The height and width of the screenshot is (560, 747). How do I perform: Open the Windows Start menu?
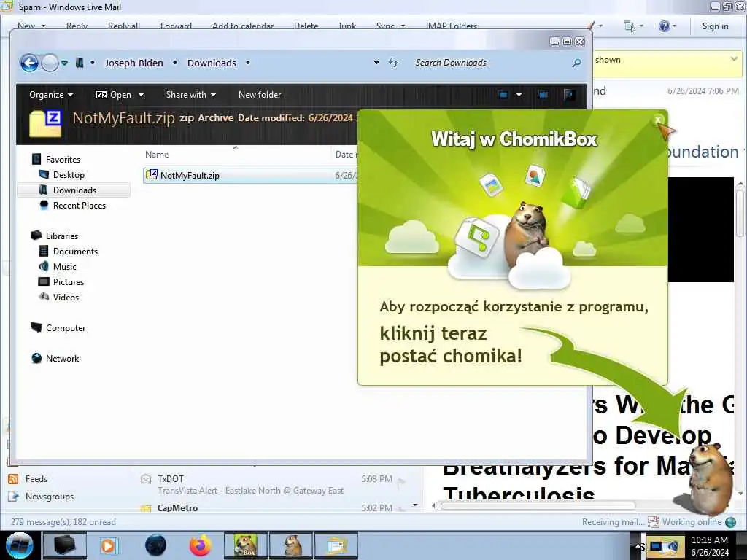(20, 545)
